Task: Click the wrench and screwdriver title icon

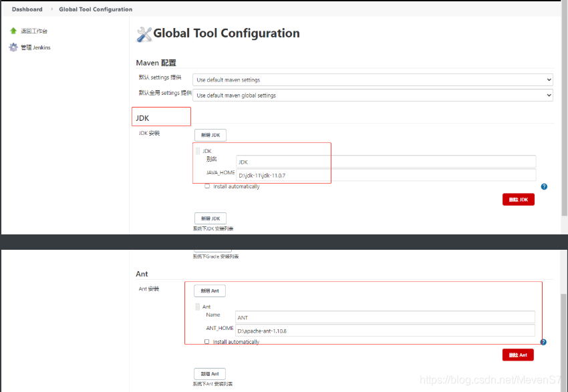Action: 144,34
